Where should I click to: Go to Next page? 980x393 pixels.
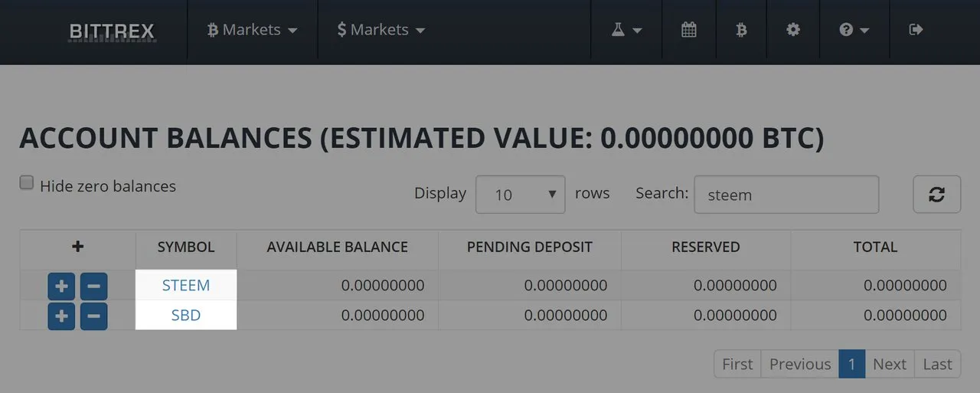pyautogui.click(x=890, y=364)
